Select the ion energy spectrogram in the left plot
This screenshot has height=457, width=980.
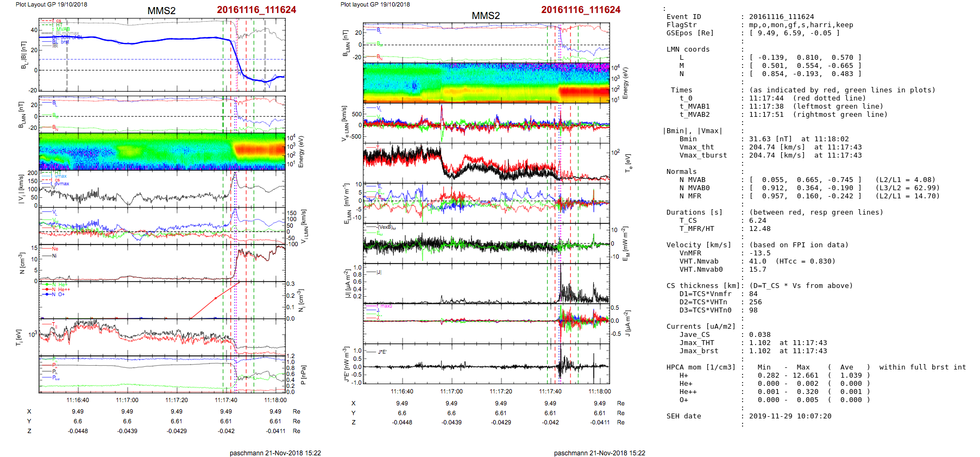click(x=162, y=152)
